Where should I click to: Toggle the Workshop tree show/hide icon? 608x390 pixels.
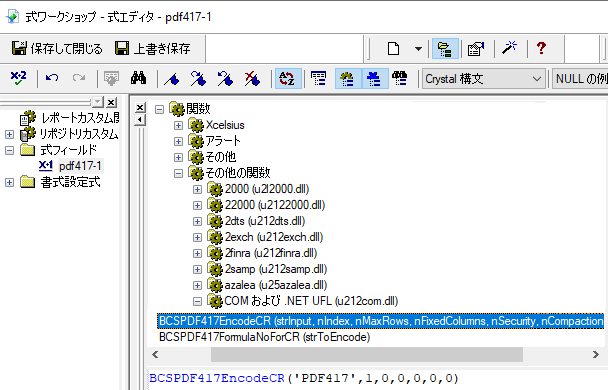click(x=445, y=49)
